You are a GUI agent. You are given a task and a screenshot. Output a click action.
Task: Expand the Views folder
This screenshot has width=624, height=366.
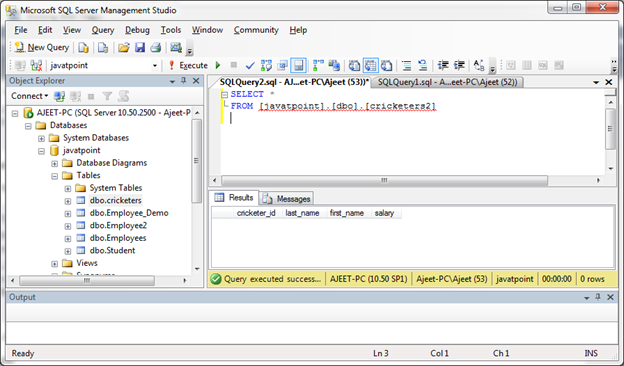click(x=55, y=264)
